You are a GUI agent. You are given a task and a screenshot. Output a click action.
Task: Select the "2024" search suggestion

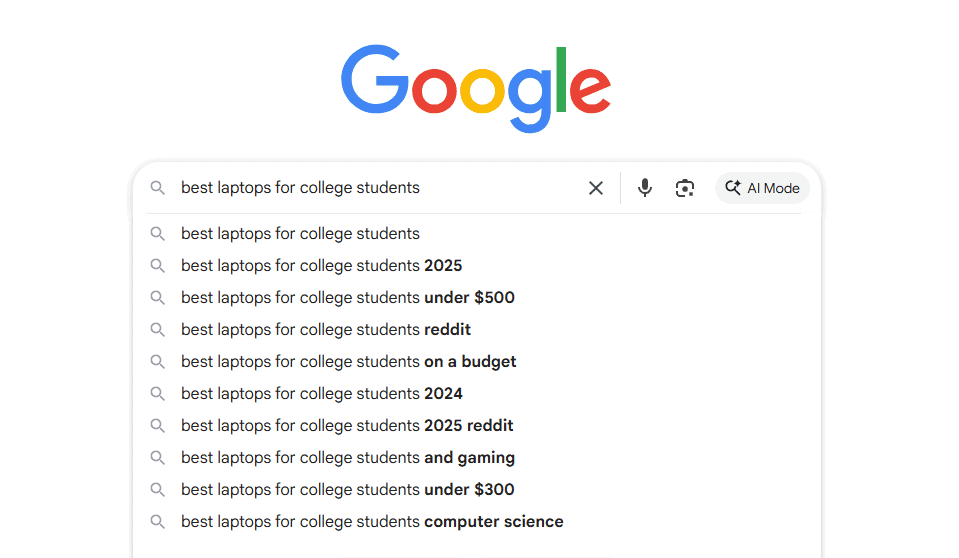(x=321, y=394)
